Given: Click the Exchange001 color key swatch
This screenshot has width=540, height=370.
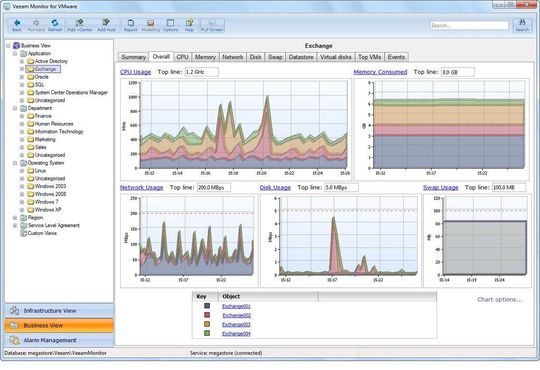Looking at the screenshot, I should click(207, 306).
